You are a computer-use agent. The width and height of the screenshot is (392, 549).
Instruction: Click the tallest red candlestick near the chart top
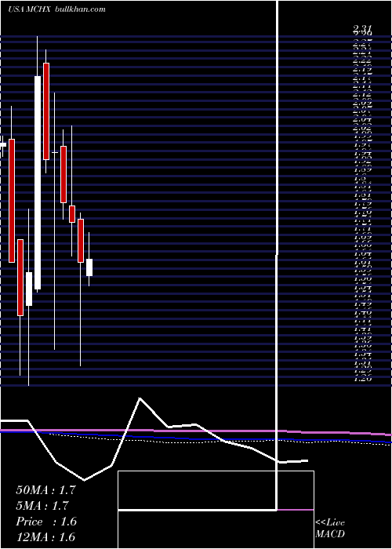pyautogui.click(x=46, y=111)
